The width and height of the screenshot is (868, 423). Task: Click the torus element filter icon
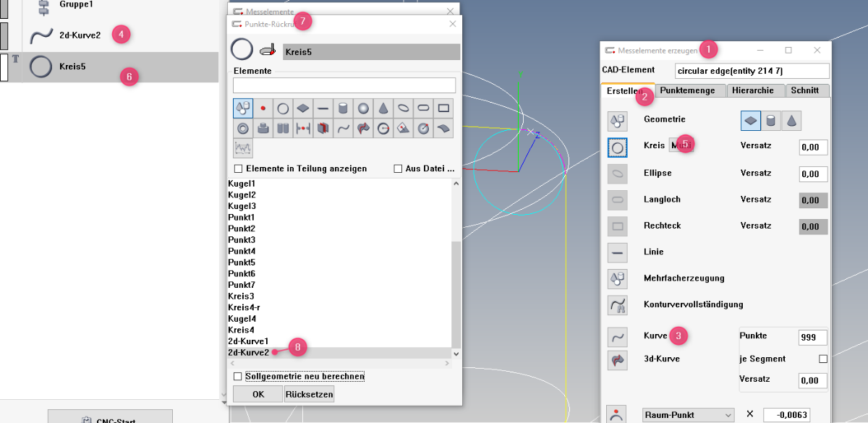tap(243, 129)
